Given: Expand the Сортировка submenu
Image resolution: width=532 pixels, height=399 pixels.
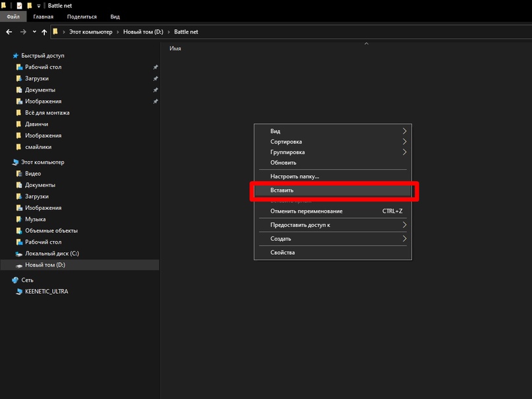Looking at the screenshot, I should click(x=404, y=142).
